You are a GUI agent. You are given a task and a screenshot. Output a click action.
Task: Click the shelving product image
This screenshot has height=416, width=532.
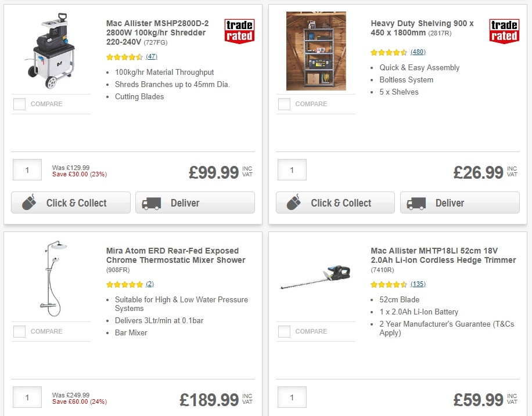(315, 50)
